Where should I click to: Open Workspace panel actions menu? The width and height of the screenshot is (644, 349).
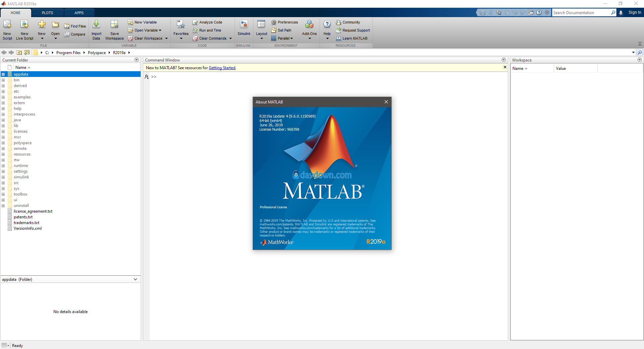640,60
